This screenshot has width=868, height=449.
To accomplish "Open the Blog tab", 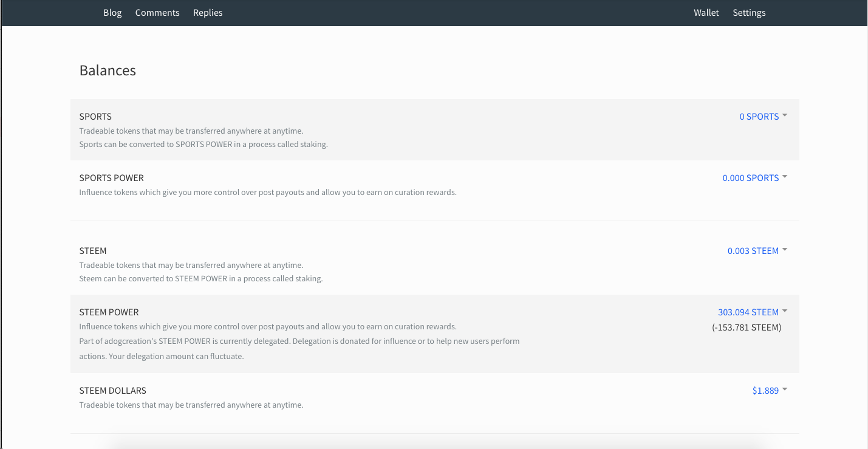I will pyautogui.click(x=112, y=13).
